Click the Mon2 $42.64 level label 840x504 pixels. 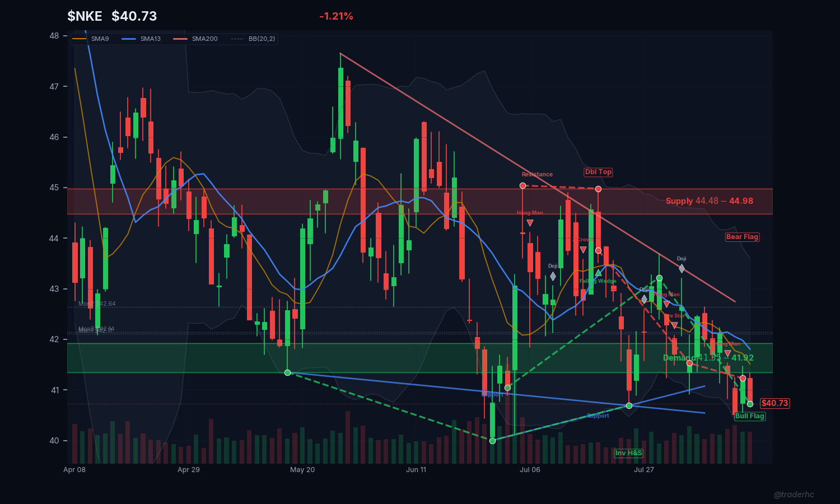(x=97, y=304)
